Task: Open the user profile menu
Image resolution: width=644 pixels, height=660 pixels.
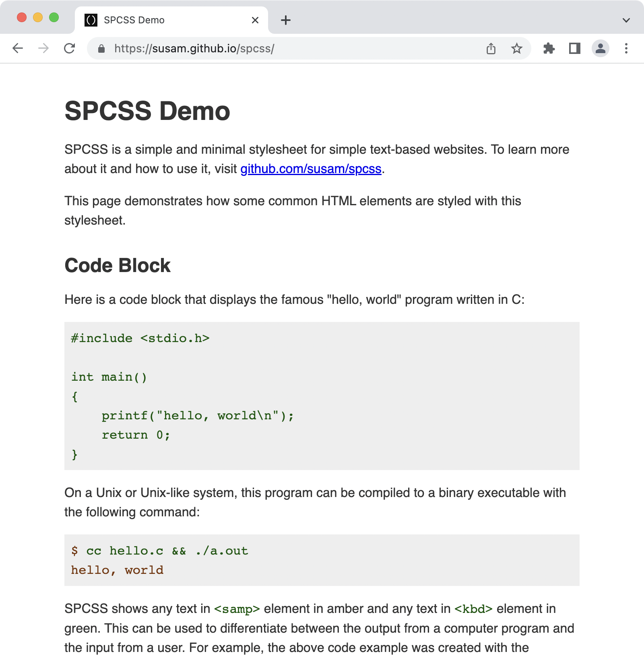Action: 601,49
